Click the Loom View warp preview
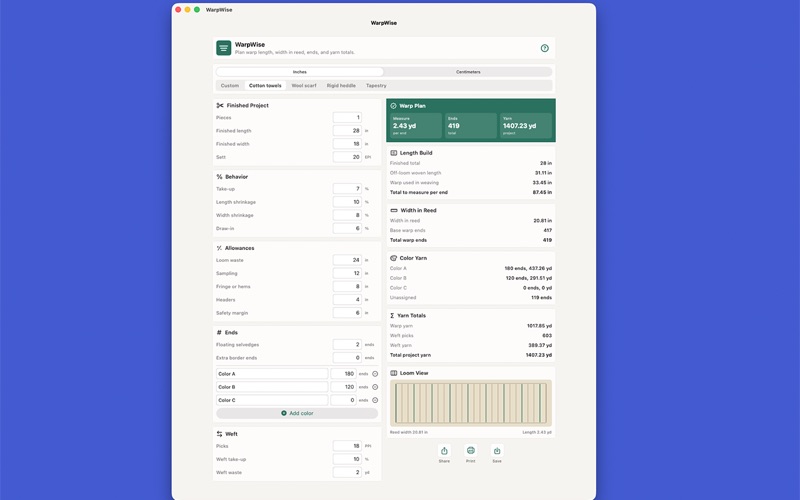The width and height of the screenshot is (800, 500). click(x=470, y=404)
